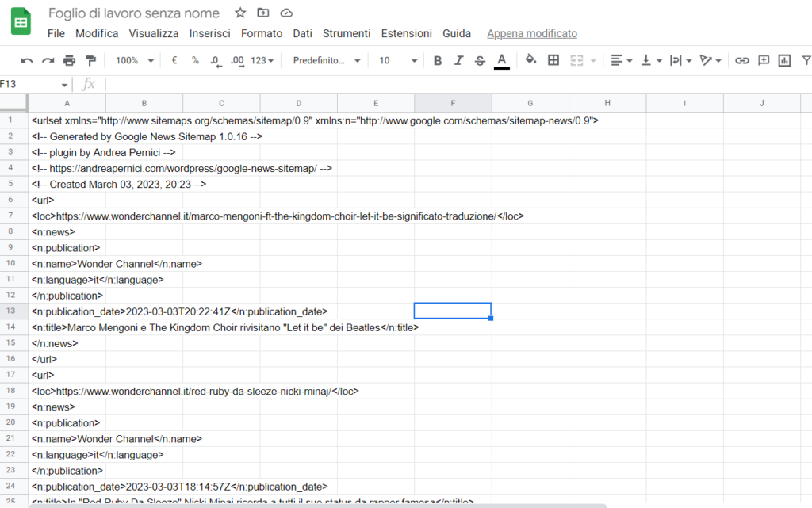This screenshot has width=812, height=508.
Task: Click the Undo arrow icon
Action: coord(26,61)
